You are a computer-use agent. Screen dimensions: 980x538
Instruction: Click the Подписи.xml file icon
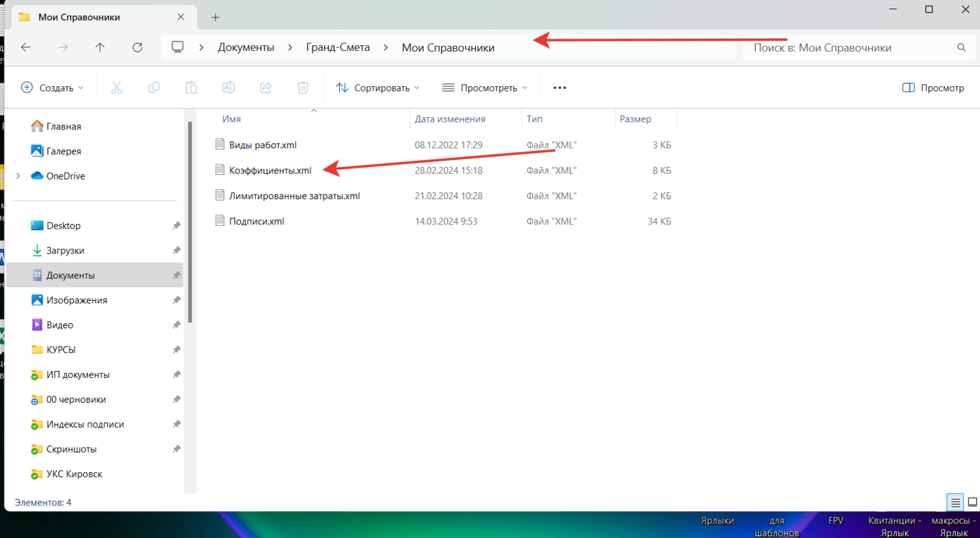220,221
